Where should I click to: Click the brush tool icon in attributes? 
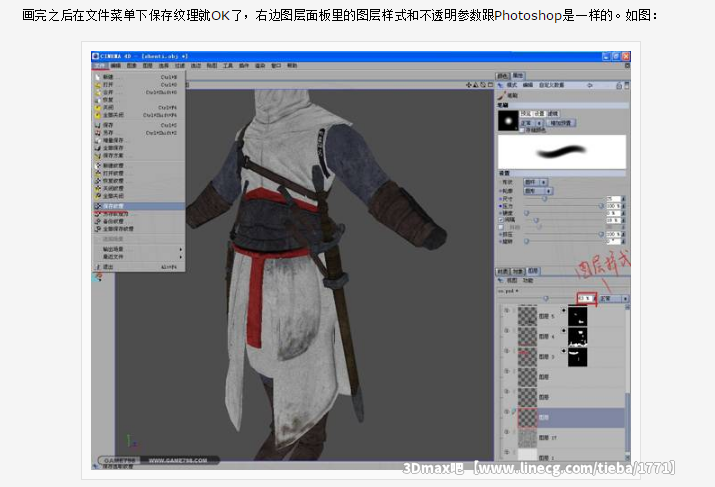click(x=502, y=95)
